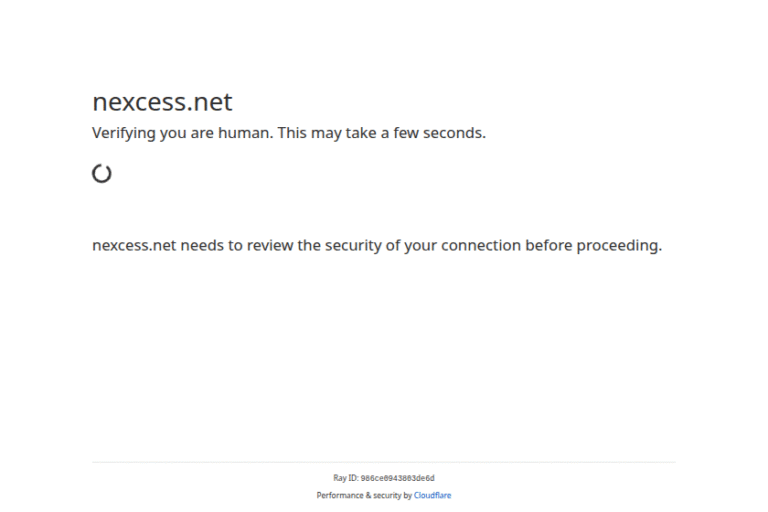Open the Cloudflare link in footer
This screenshot has width=768, height=512.
point(432,495)
